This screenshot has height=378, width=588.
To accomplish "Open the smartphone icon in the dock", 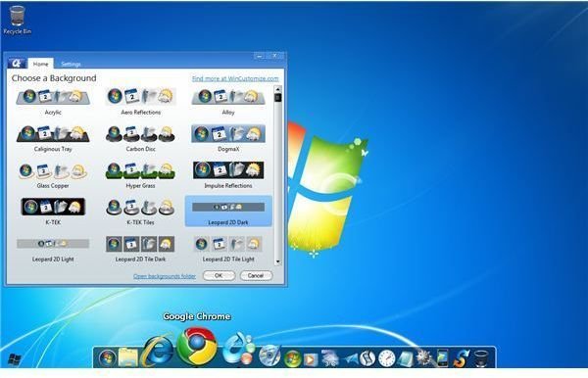I will (x=442, y=358).
